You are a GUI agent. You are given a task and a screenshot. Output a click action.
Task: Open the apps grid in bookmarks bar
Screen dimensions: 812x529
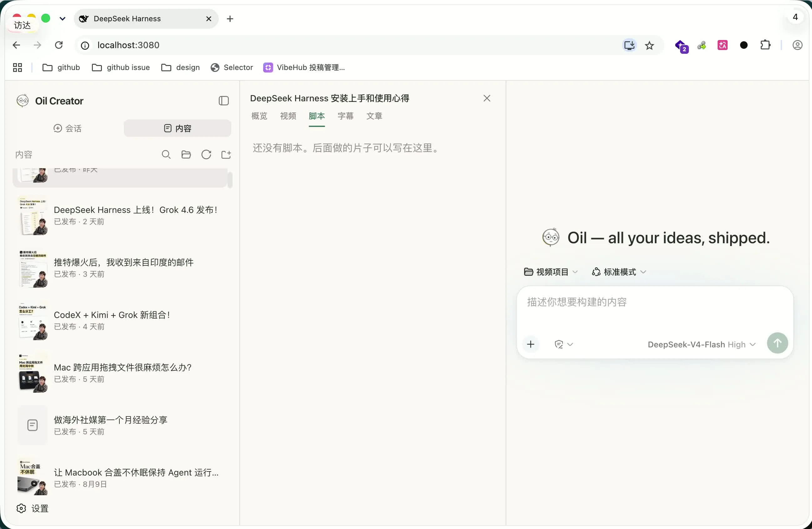click(18, 68)
